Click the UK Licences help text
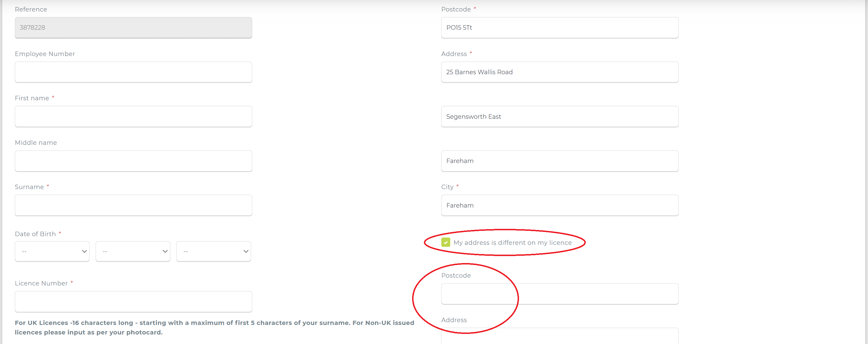 [x=214, y=327]
